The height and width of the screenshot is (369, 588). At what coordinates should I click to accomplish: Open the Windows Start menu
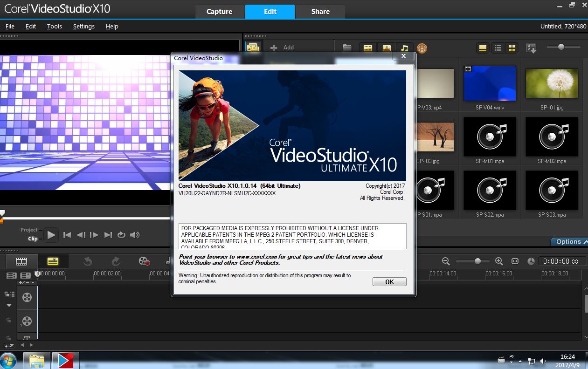[x=8, y=361]
